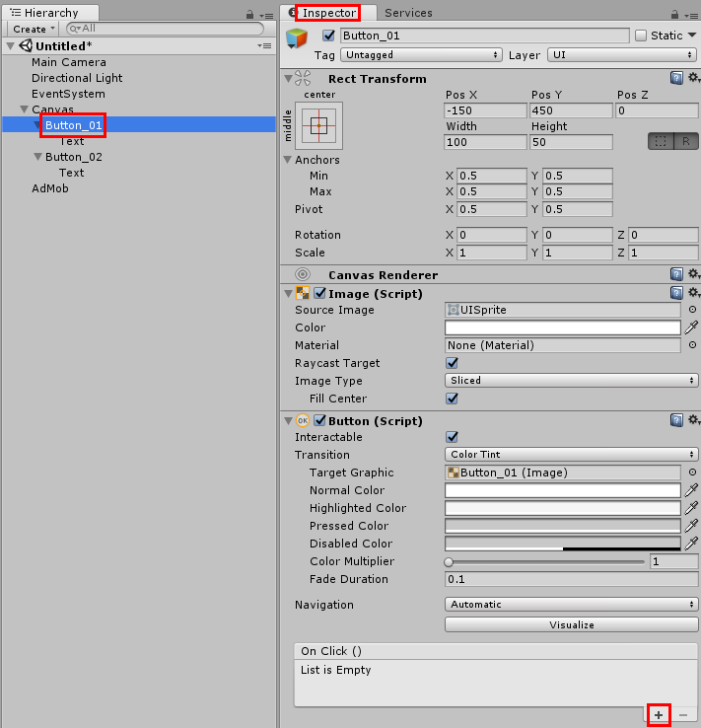Image resolution: width=701 pixels, height=728 pixels.
Task: Open the Hierarchy Create dropdown
Action: [33, 29]
